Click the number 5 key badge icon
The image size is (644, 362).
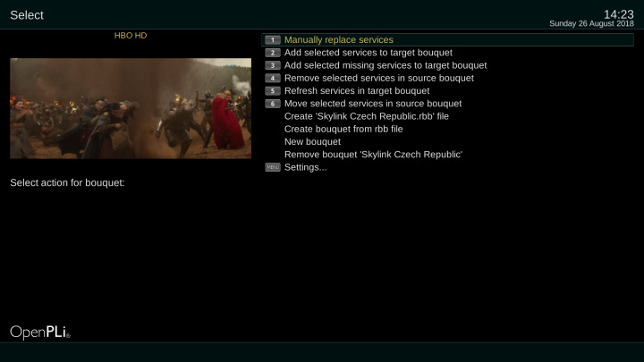pos(272,90)
